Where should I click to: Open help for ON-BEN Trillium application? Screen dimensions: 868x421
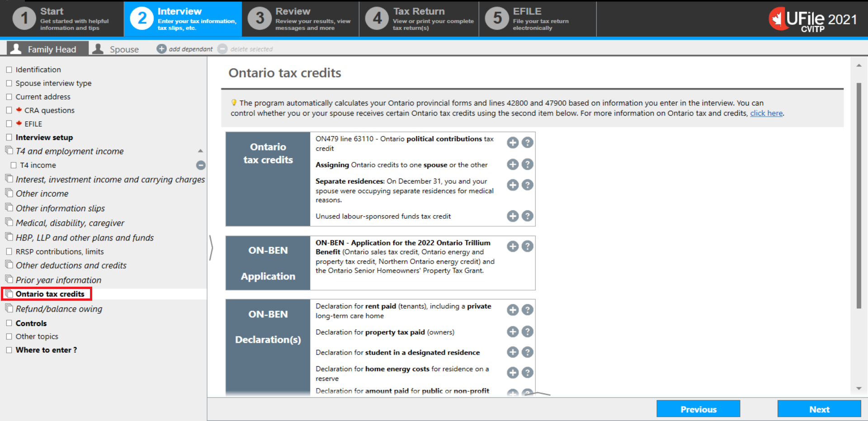(527, 246)
